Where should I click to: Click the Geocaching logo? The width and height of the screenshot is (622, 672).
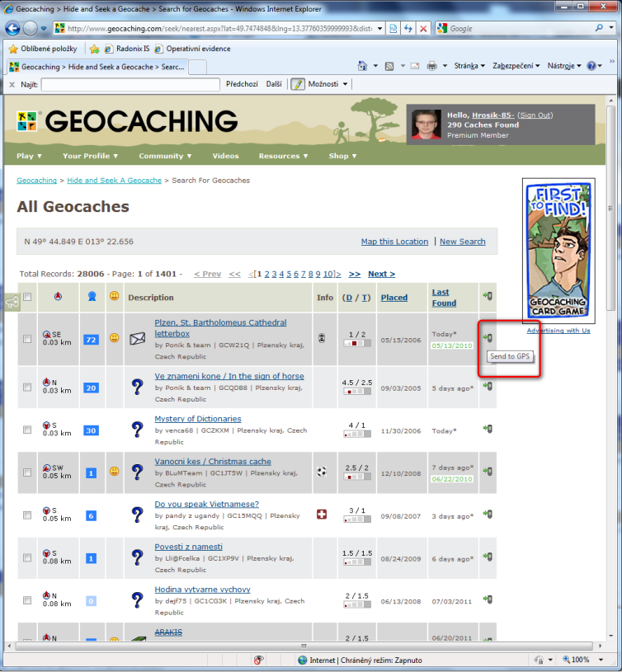[x=127, y=121]
